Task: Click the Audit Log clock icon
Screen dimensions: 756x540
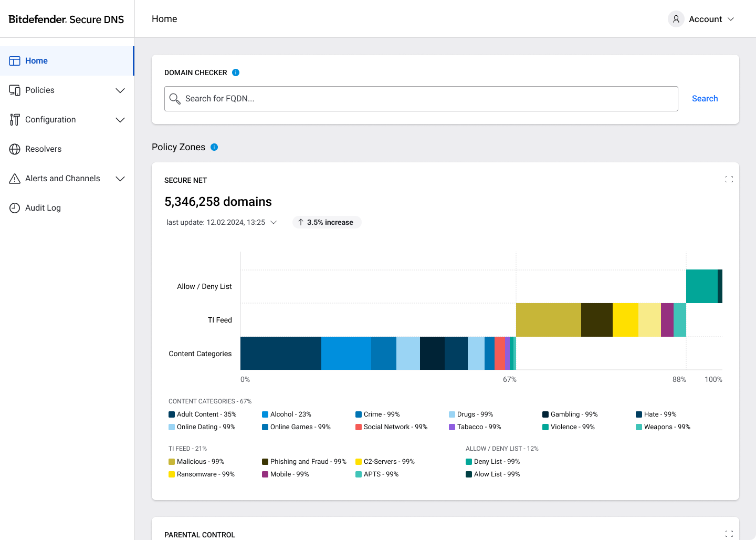Action: coord(15,208)
